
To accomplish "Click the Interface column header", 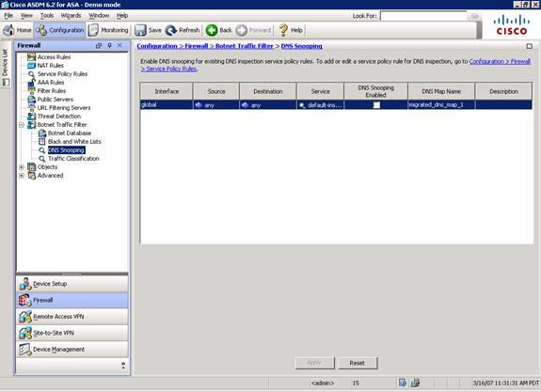I will click(167, 91).
